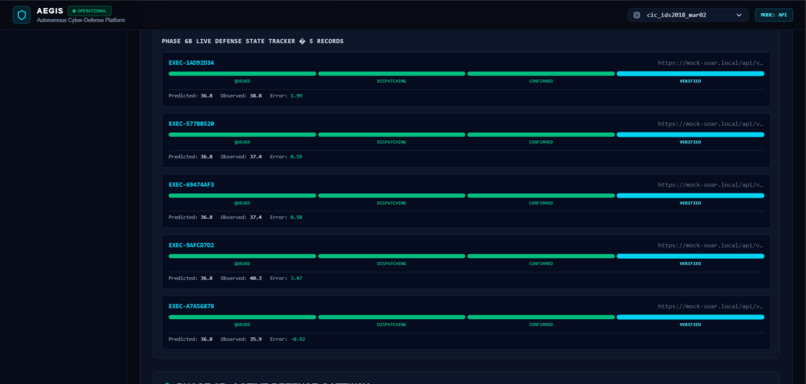Image resolution: width=806 pixels, height=384 pixels.
Task: Click the Confirmed progress bar of EXEC-1AD92D3A
Action: (x=541, y=74)
